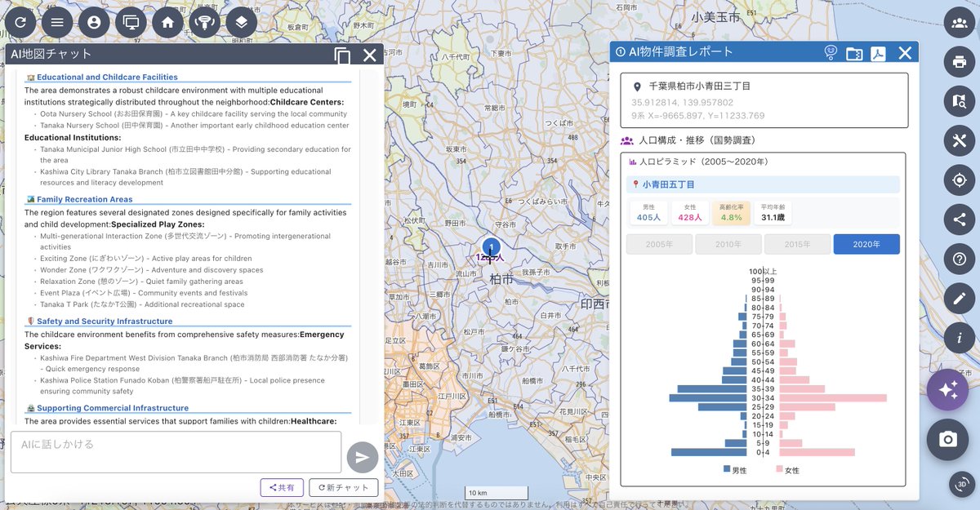This screenshot has height=510, width=980.
Task: Toggle voice reading in report header
Action: click(x=831, y=52)
